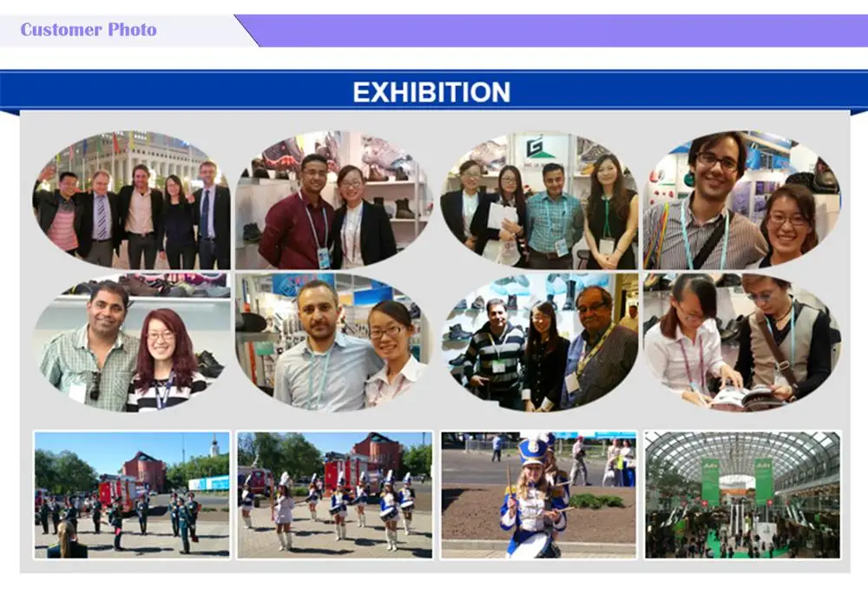Open the military band parade photo

tap(132, 494)
